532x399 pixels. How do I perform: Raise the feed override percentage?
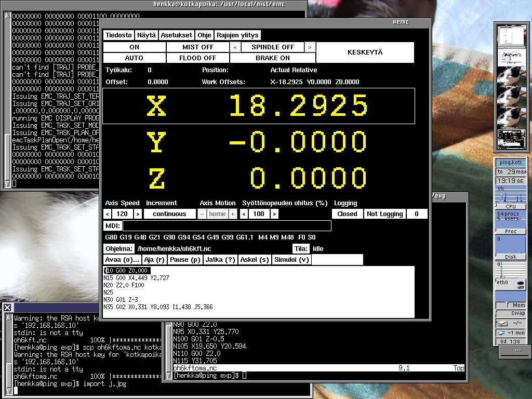274,214
